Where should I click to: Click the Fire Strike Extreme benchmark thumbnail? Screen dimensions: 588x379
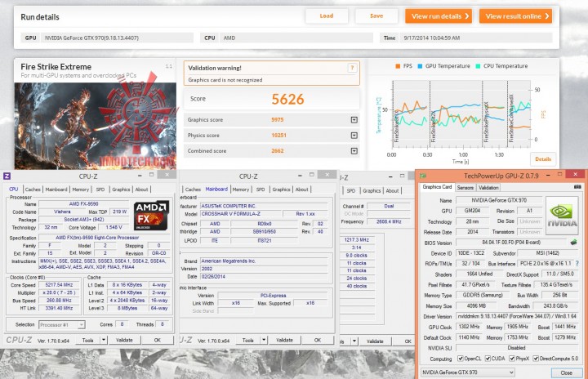coord(96,126)
